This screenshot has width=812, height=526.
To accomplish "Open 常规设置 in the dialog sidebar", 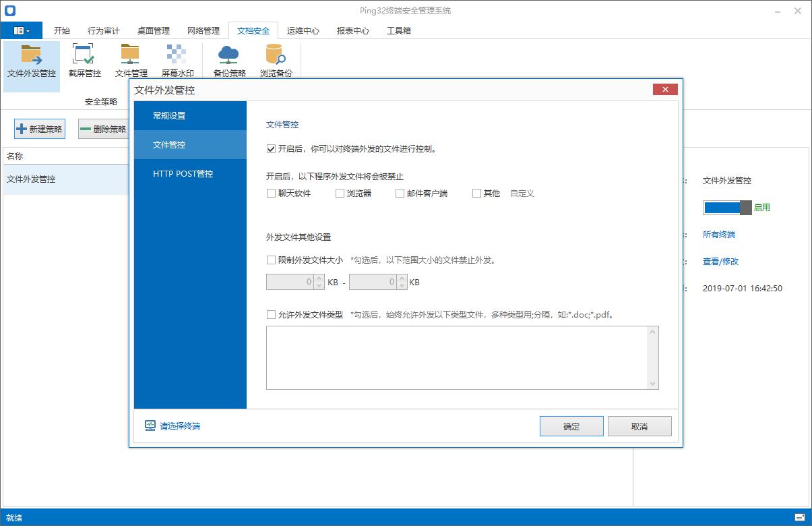I will [190, 115].
